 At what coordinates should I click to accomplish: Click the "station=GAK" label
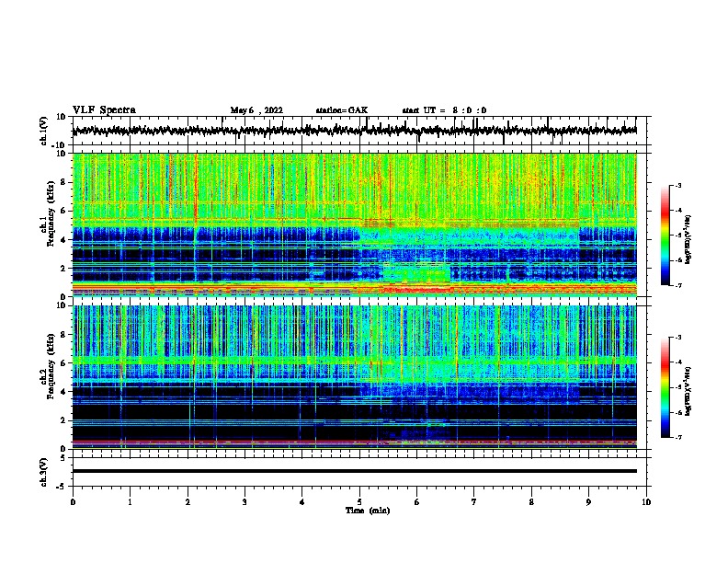click(342, 110)
